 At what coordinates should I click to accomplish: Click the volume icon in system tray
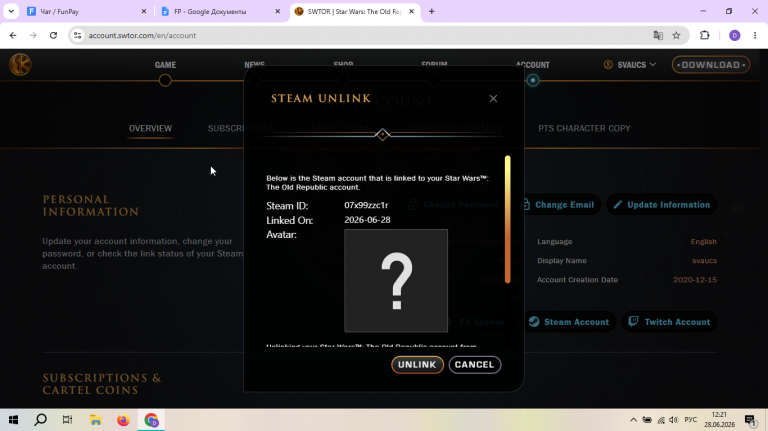tap(673, 420)
